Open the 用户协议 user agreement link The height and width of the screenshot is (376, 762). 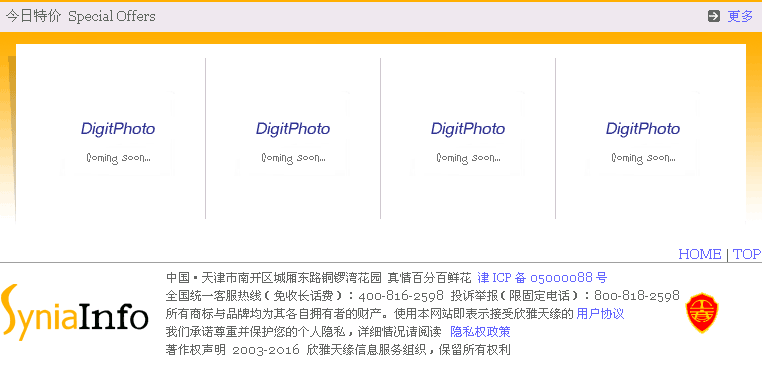pyautogui.click(x=600, y=314)
